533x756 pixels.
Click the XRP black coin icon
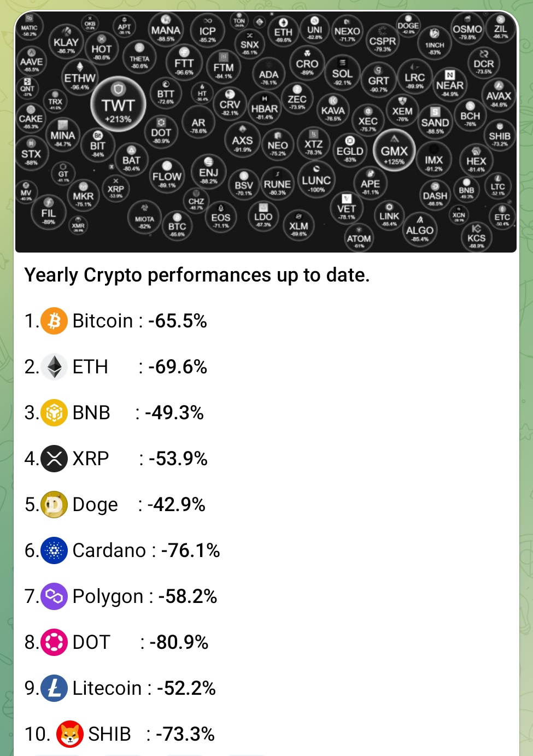tap(54, 459)
